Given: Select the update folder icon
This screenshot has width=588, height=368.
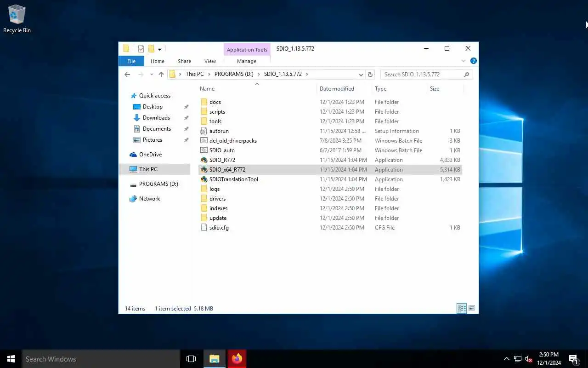Looking at the screenshot, I should pyautogui.click(x=204, y=218).
